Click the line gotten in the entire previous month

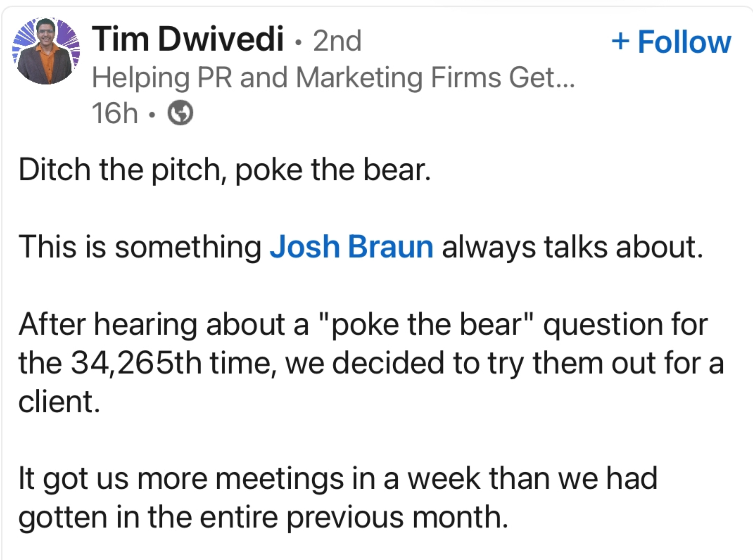coord(263,517)
